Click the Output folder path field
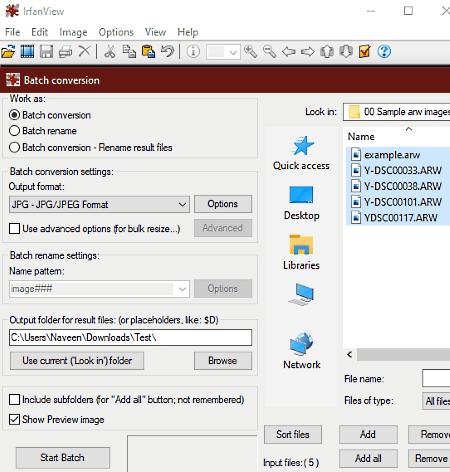Viewport: 450px width, 472px height. tap(131, 338)
